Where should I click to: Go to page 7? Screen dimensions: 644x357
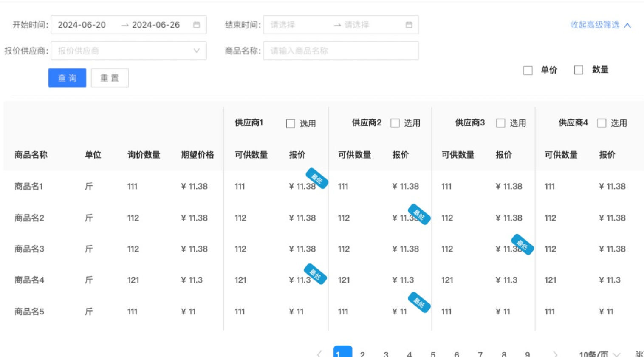[x=480, y=354]
